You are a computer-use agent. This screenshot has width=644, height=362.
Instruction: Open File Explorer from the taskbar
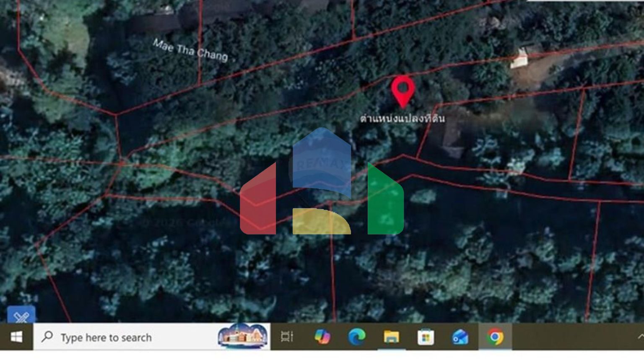point(391,337)
